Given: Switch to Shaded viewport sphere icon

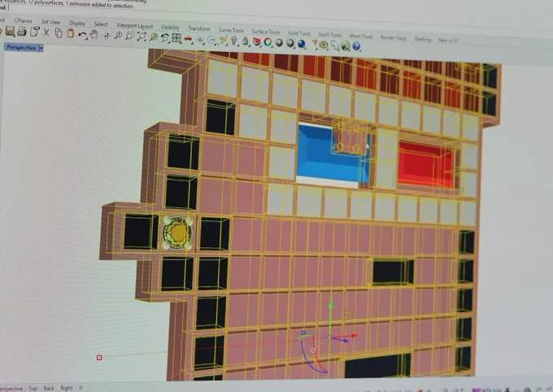Looking at the screenshot, I should click(279, 42).
